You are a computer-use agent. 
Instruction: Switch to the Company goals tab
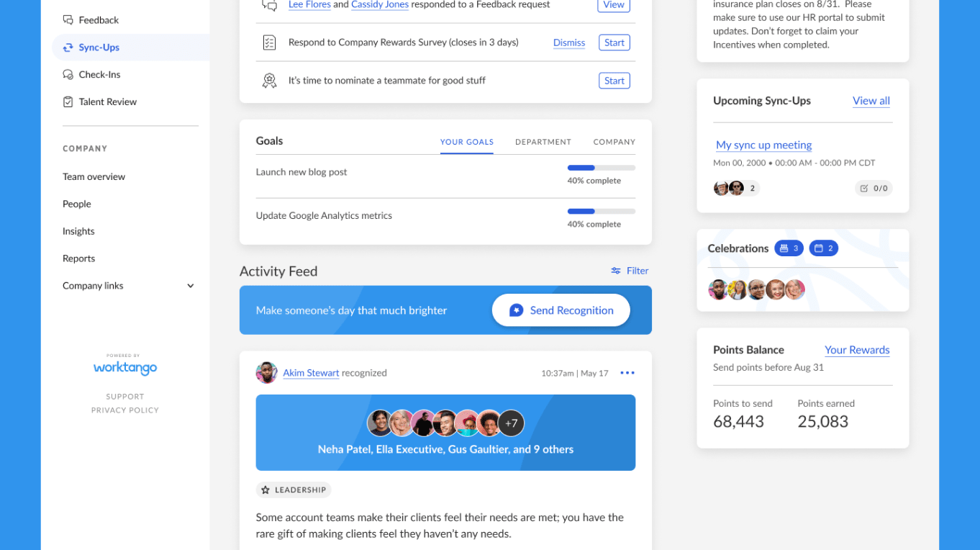point(614,142)
